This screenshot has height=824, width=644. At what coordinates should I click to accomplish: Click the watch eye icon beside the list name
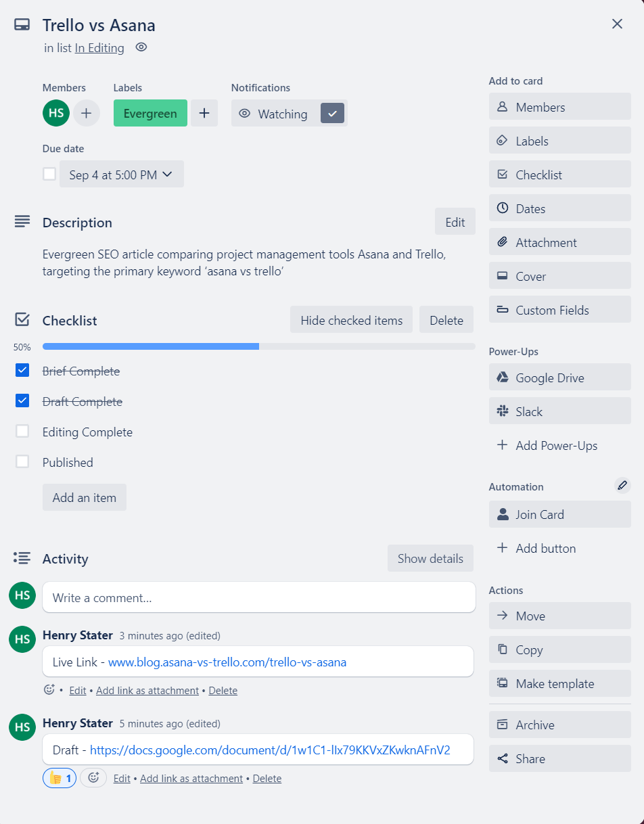point(141,47)
